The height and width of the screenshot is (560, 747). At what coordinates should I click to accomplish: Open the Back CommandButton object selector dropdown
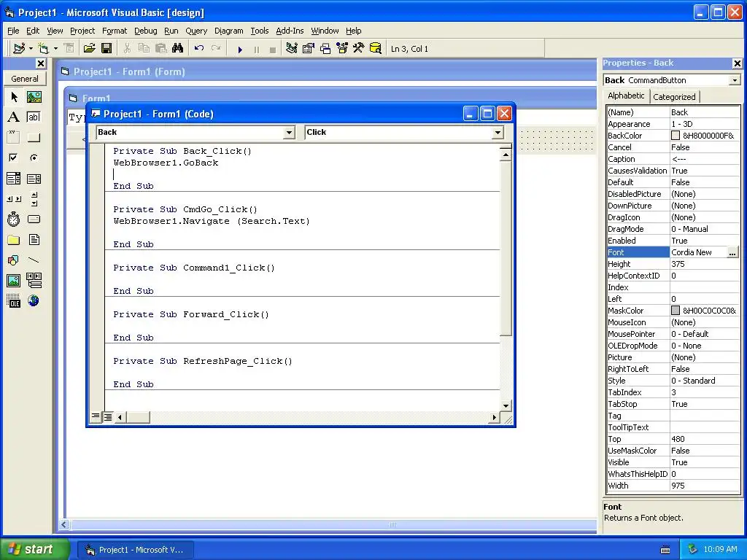735,80
